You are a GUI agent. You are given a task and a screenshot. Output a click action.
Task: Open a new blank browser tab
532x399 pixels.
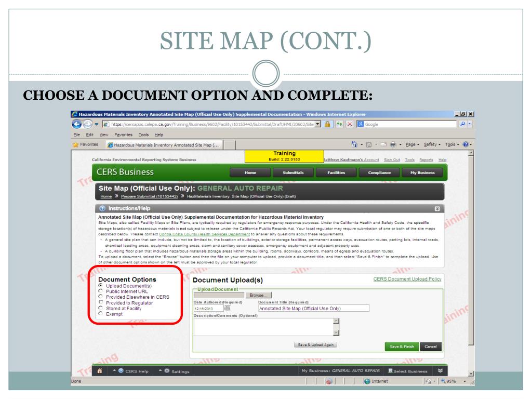[x=229, y=145]
